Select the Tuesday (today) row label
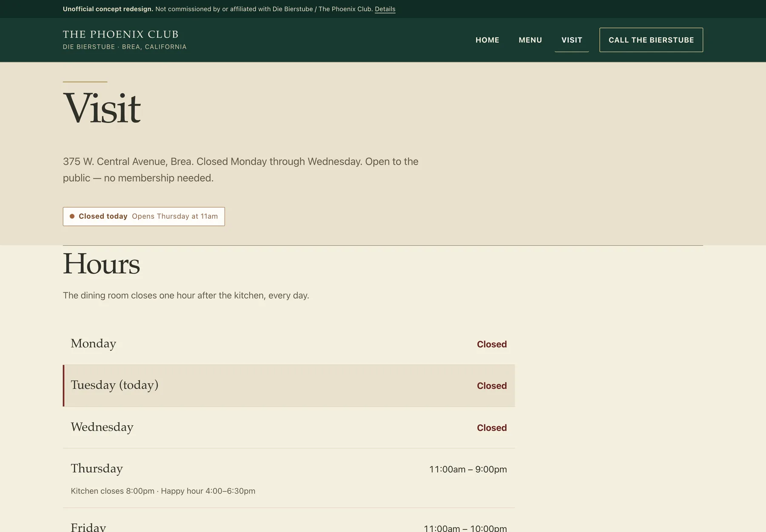766x532 pixels. pyautogui.click(x=114, y=385)
